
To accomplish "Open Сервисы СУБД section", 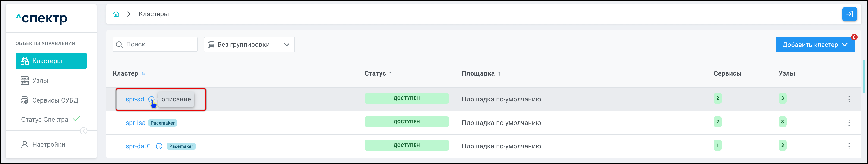I will point(55,100).
